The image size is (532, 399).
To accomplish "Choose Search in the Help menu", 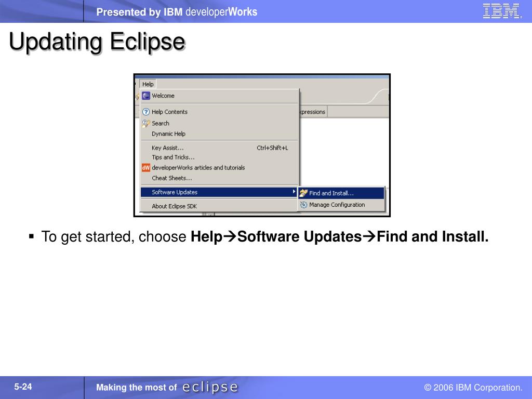I will (219, 123).
